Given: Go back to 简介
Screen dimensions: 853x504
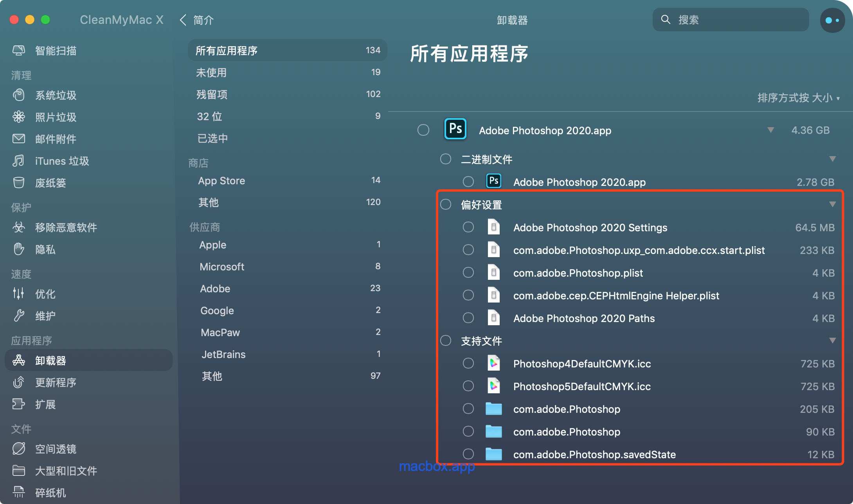Looking at the screenshot, I should [197, 20].
